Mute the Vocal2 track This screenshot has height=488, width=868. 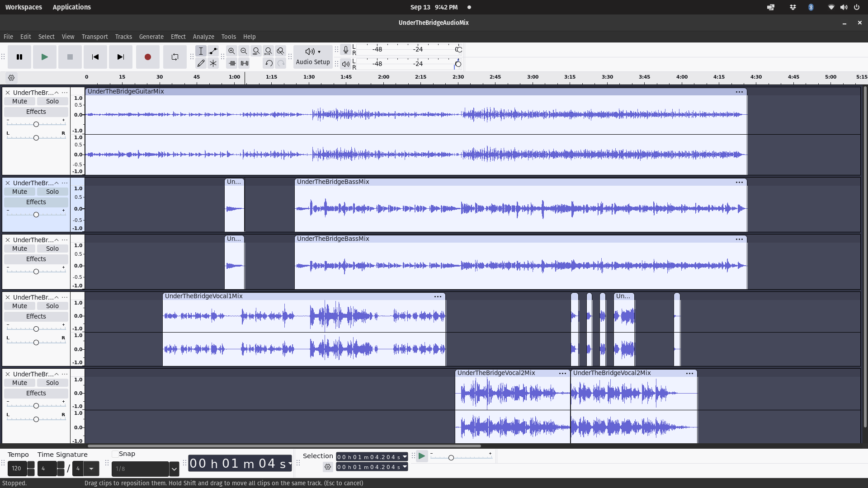[x=19, y=383]
